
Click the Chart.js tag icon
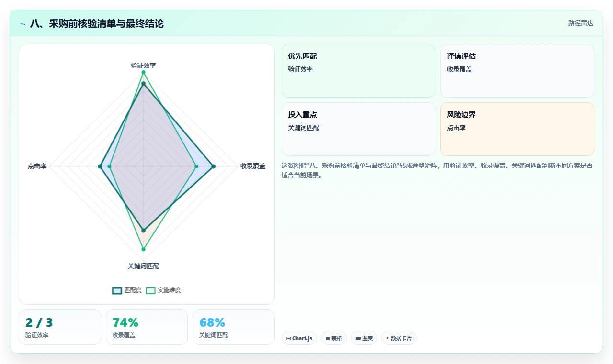coord(288,338)
